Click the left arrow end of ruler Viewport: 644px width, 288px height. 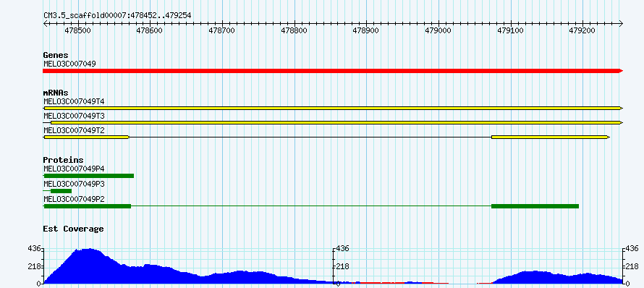tap(45, 23)
